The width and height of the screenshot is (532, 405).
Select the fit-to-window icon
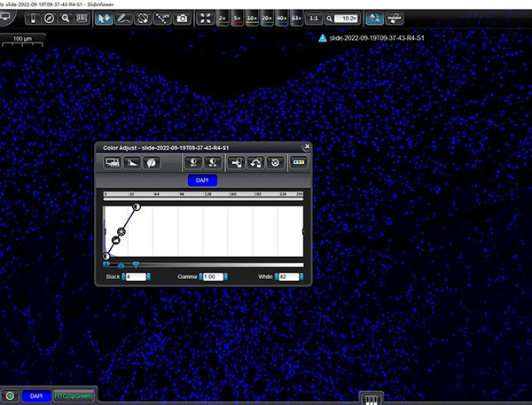click(x=206, y=18)
